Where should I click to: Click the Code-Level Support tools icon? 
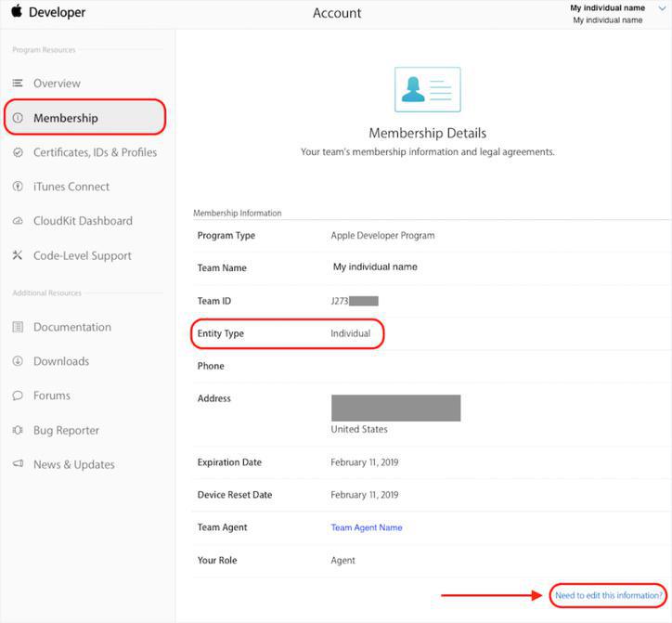point(18,255)
